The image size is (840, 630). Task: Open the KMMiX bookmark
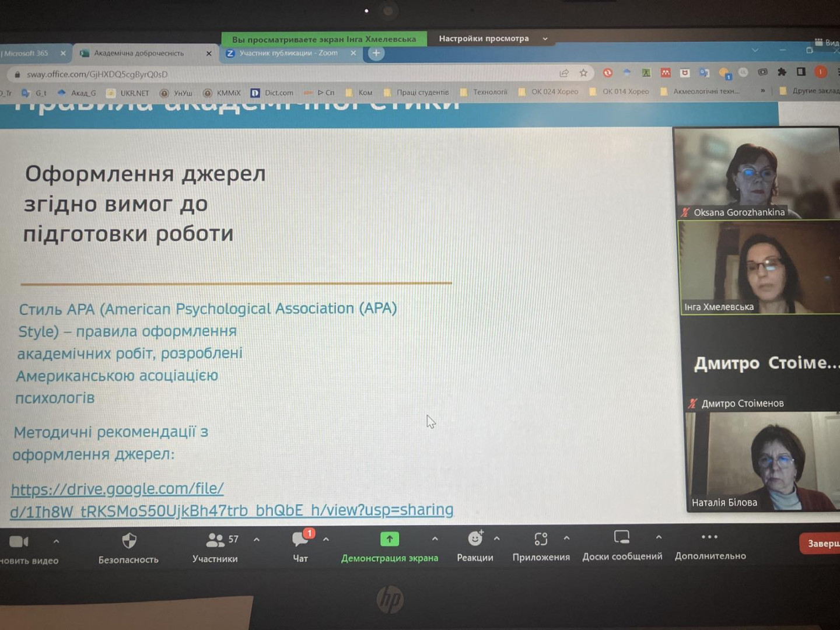[x=222, y=93]
